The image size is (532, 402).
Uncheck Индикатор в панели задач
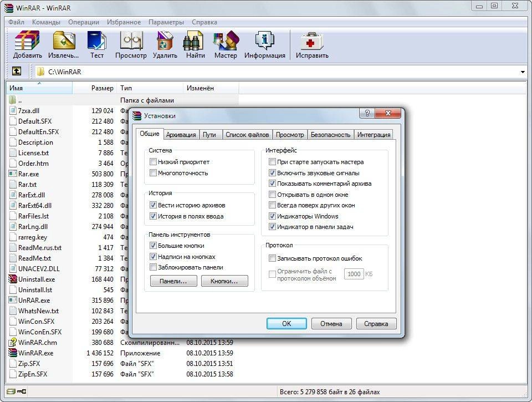coord(272,226)
